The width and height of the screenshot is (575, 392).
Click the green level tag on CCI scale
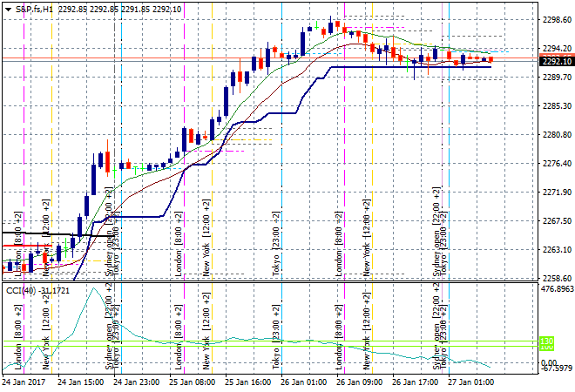pyautogui.click(x=548, y=341)
